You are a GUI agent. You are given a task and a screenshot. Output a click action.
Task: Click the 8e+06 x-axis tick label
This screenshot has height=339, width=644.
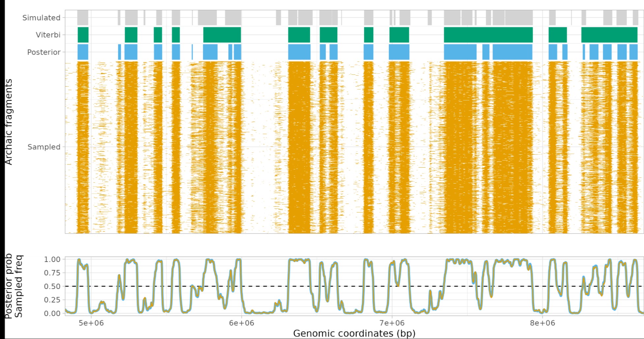[542, 323]
